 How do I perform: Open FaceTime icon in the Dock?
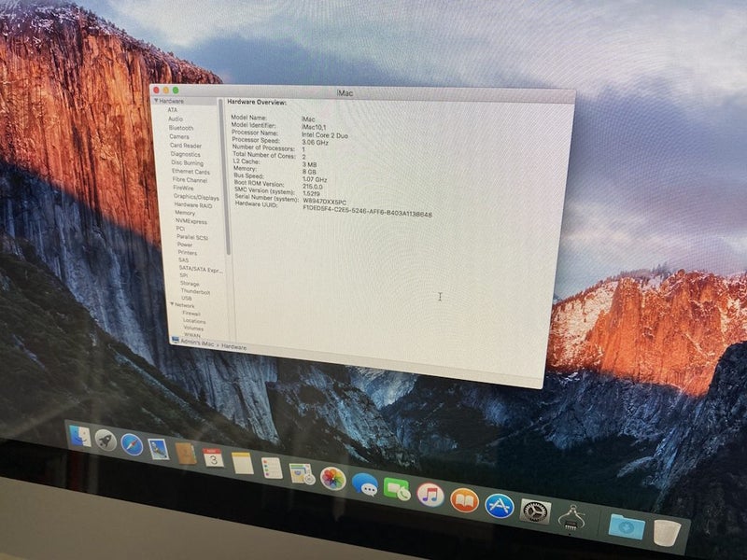pos(397,489)
